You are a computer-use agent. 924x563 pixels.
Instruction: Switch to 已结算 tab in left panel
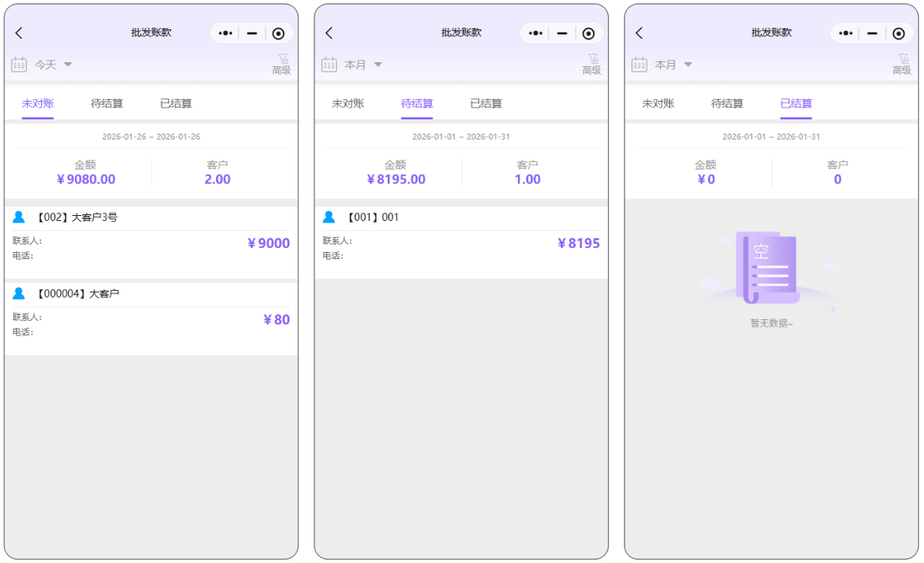[x=176, y=103]
